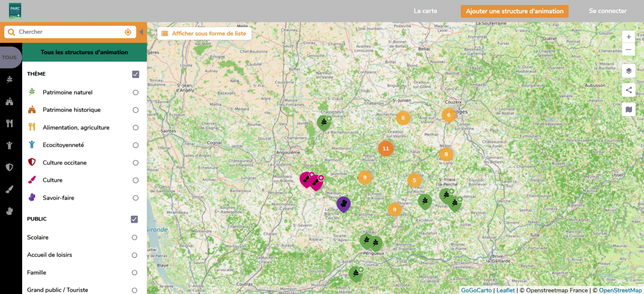This screenshot has width=644, height=294.
Task: Collapse the sidebar with the arrow
Action: (141, 32)
